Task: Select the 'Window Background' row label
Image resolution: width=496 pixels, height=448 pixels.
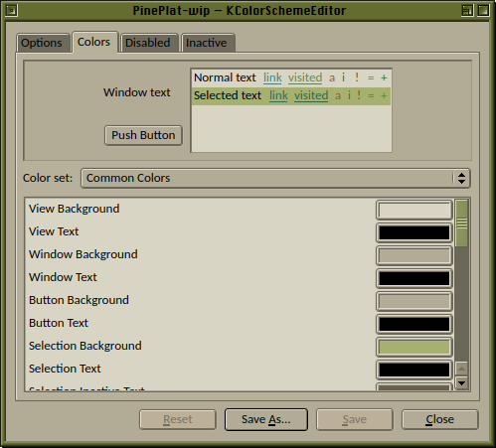Action: click(83, 254)
